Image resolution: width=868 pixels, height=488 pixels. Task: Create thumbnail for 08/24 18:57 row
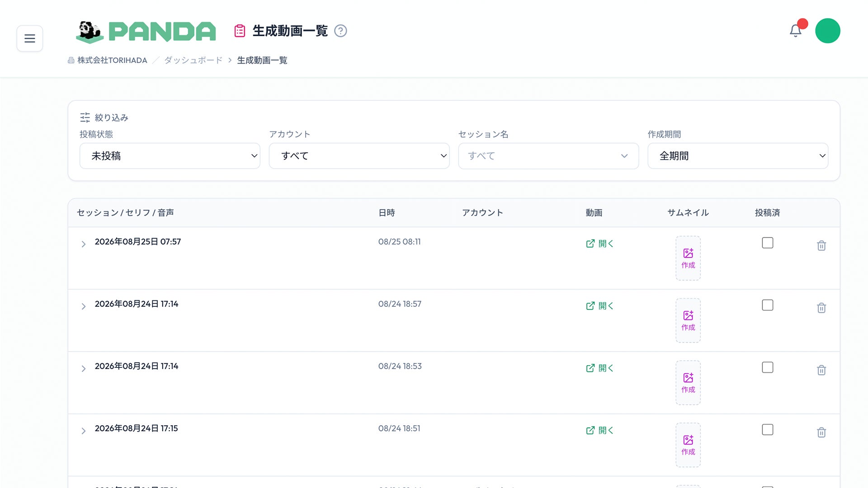(688, 320)
